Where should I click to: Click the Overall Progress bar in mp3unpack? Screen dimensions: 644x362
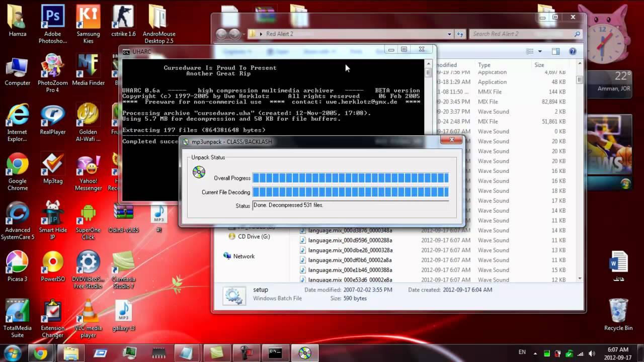click(351, 177)
